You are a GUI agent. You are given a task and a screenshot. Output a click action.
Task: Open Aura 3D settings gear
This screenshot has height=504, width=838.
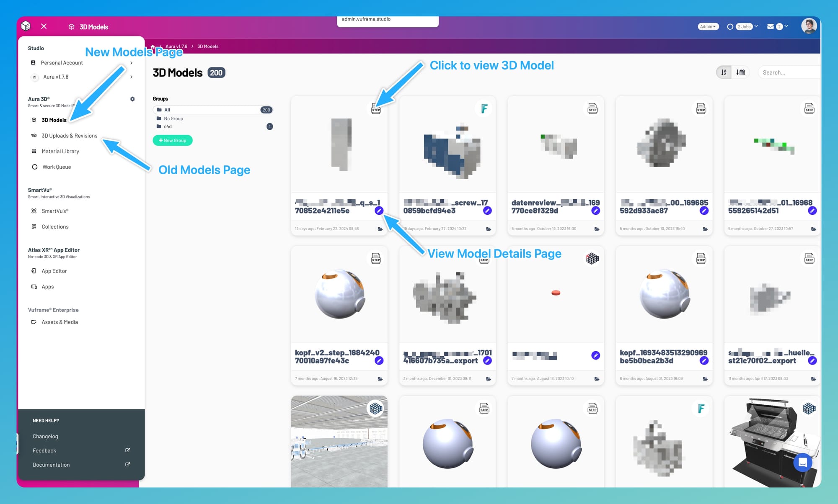132,99
